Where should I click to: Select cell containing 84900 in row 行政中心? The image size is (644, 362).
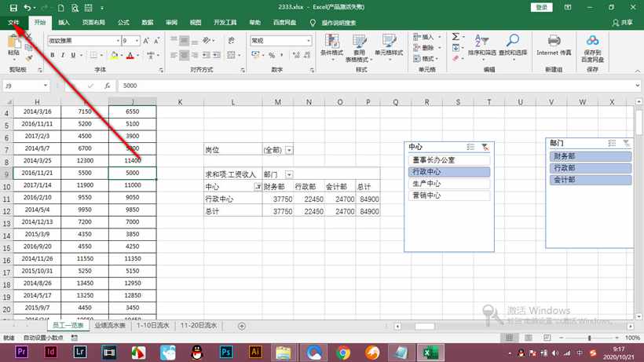pyautogui.click(x=368, y=199)
